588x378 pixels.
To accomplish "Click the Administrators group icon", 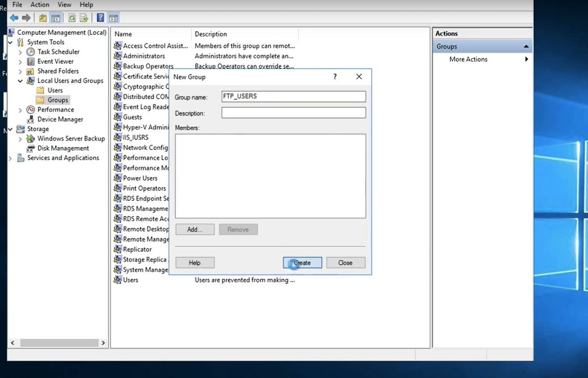I will point(118,56).
